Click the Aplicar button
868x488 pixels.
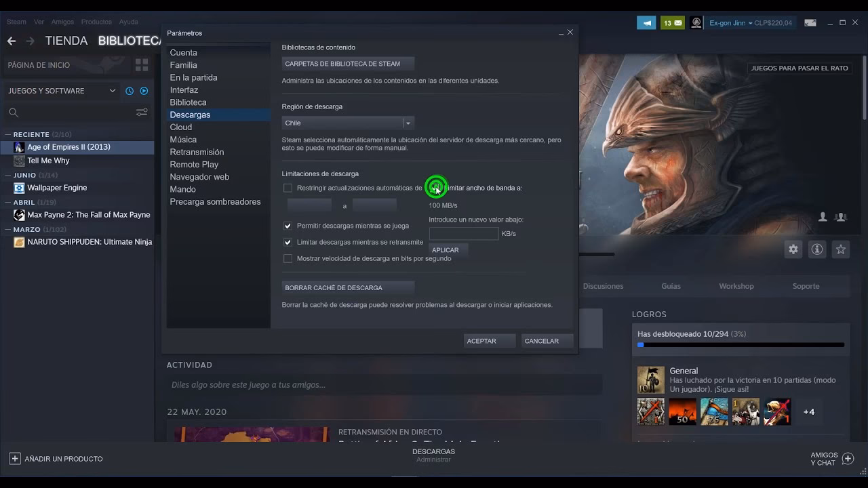[x=448, y=250]
